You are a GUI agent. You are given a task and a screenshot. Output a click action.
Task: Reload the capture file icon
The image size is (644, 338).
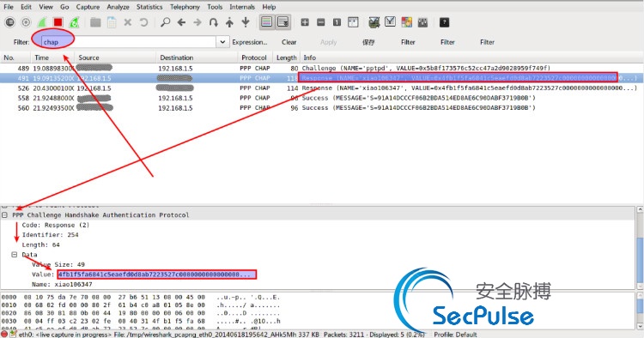(143, 22)
